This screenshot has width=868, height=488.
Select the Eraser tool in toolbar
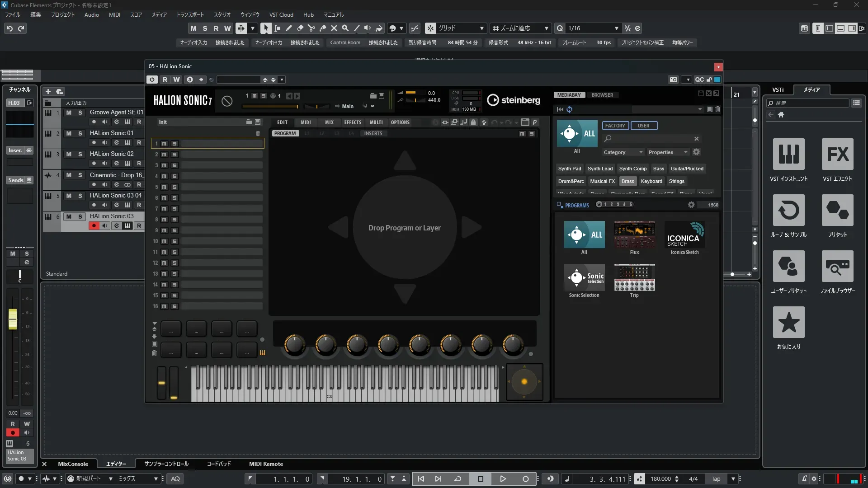[x=300, y=28]
